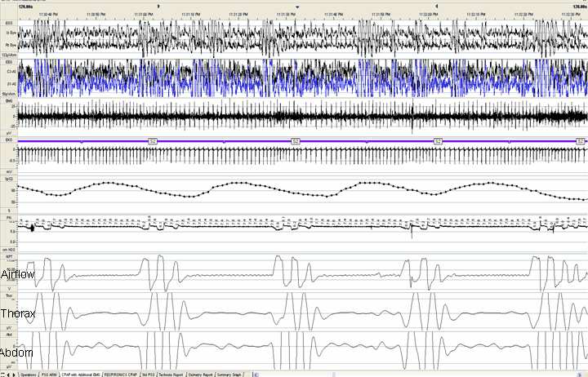The width and height of the screenshot is (588, 377).
Task: Click the down-pointing center marker in the time ruler
Action: click(x=298, y=6)
